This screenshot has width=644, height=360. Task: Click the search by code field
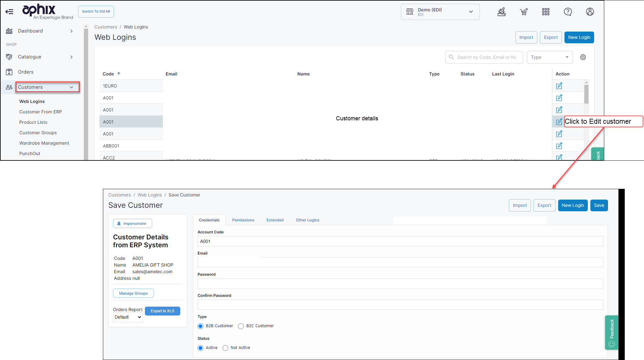click(x=486, y=57)
